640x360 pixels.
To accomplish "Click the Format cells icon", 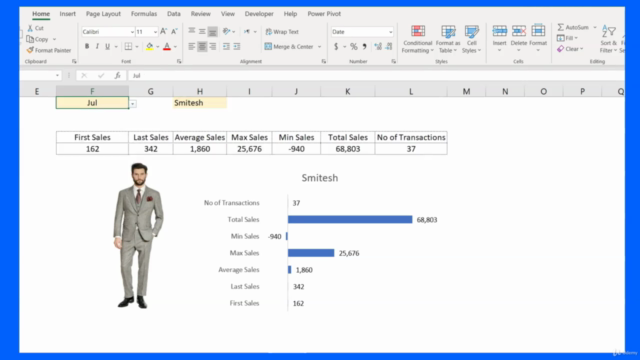I will (538, 31).
